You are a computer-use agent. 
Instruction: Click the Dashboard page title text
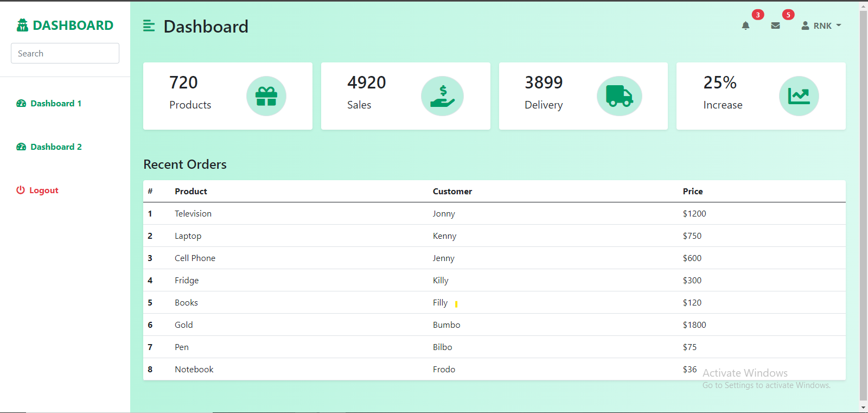click(206, 26)
